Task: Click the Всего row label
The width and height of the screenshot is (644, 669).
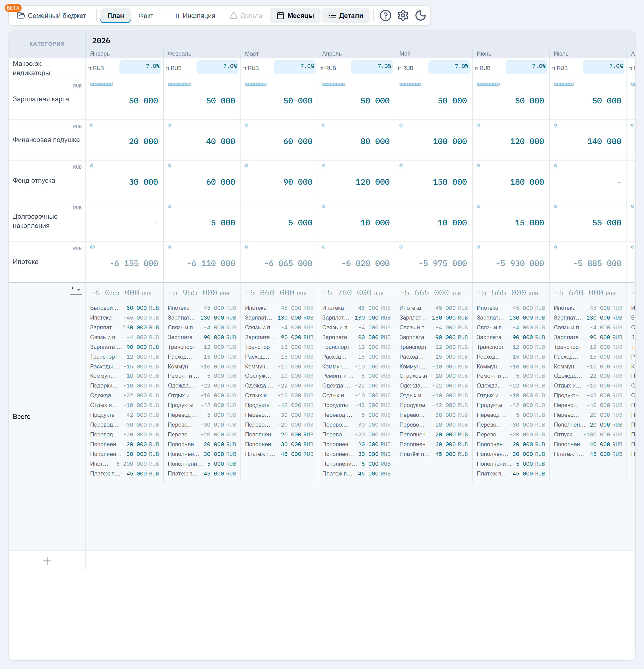Action: (x=22, y=417)
